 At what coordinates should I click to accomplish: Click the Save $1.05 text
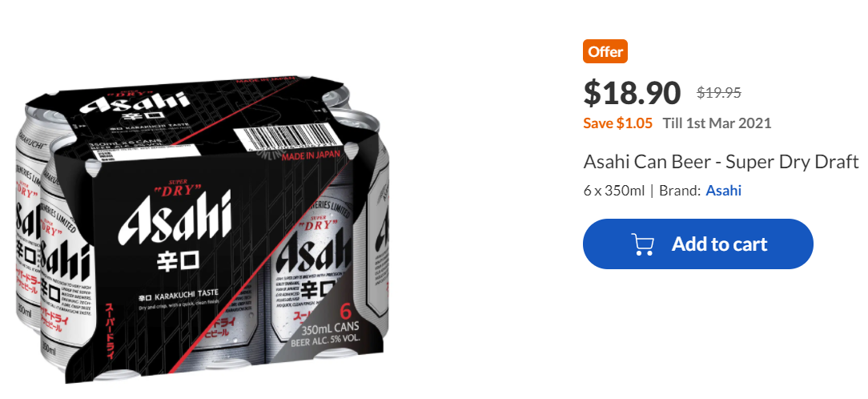(x=618, y=123)
